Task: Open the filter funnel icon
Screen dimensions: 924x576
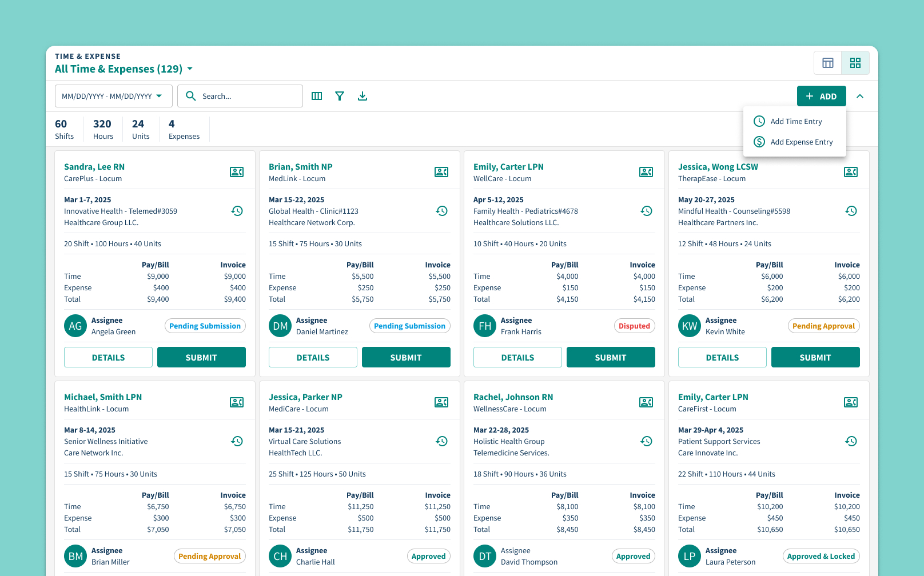Action: 340,96
